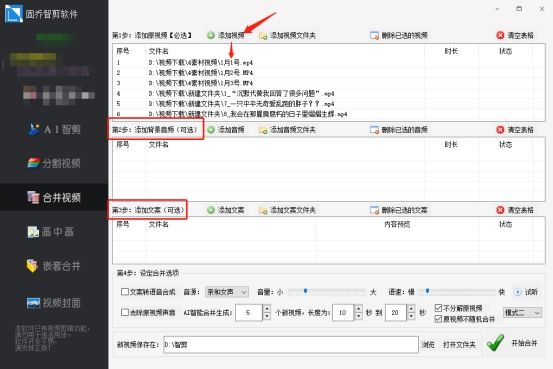The height and width of the screenshot is (369, 553).
Task: Increase the new video count stepper
Action: click(x=267, y=308)
